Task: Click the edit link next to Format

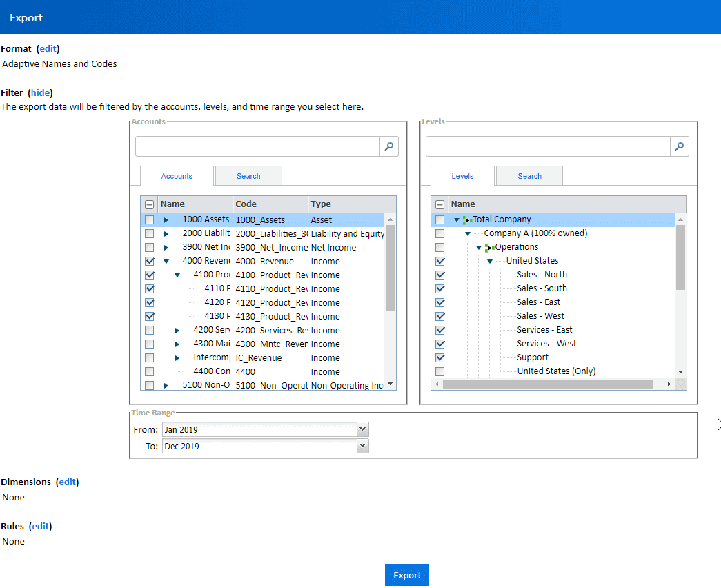Action: pos(48,48)
